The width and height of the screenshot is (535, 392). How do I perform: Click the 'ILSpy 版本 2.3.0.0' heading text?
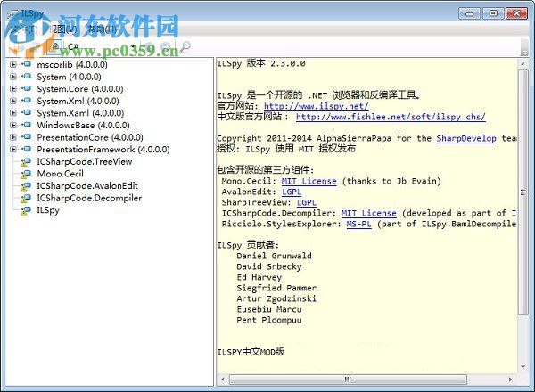[261, 63]
